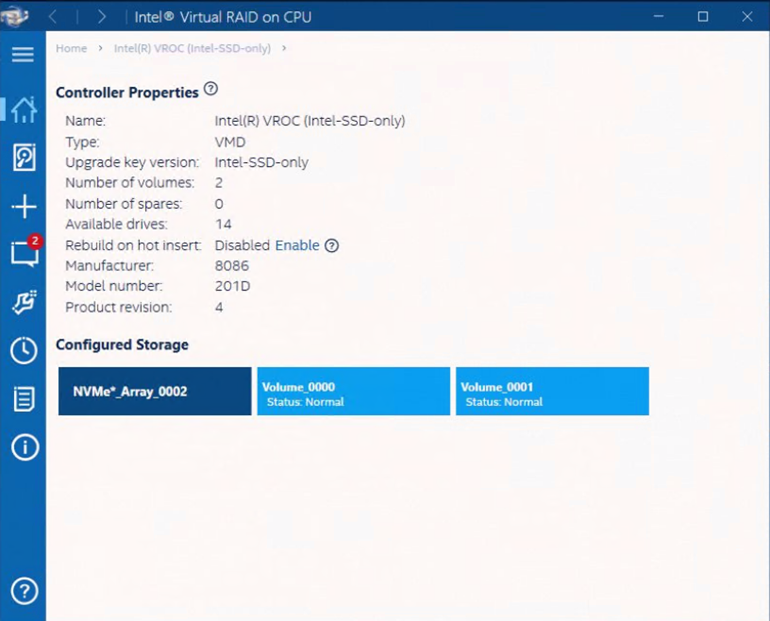The width and height of the screenshot is (770, 621).
Task: Go to Home breadcrumb link
Action: 71,48
